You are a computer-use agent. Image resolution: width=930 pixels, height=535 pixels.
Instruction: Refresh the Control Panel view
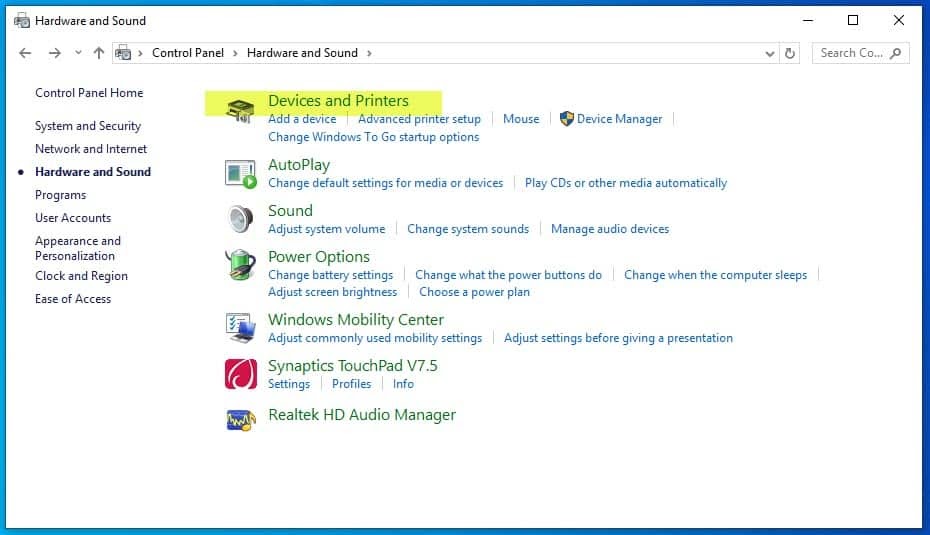790,53
